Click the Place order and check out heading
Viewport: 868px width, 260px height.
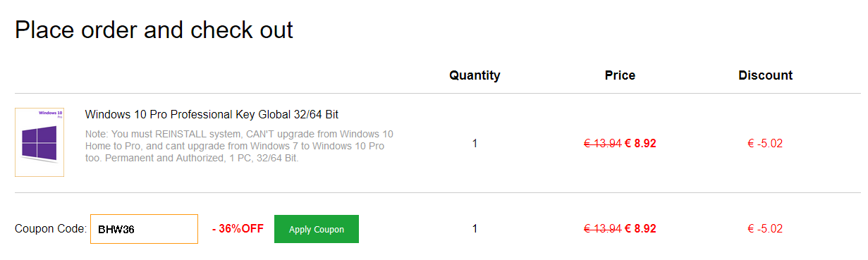(x=154, y=30)
